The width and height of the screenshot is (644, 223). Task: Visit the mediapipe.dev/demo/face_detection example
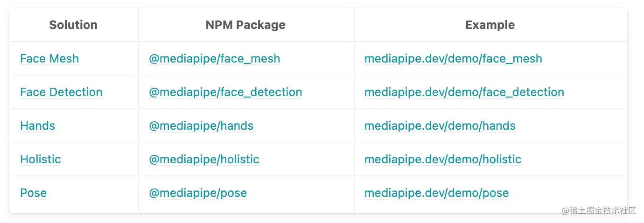pyautogui.click(x=464, y=92)
